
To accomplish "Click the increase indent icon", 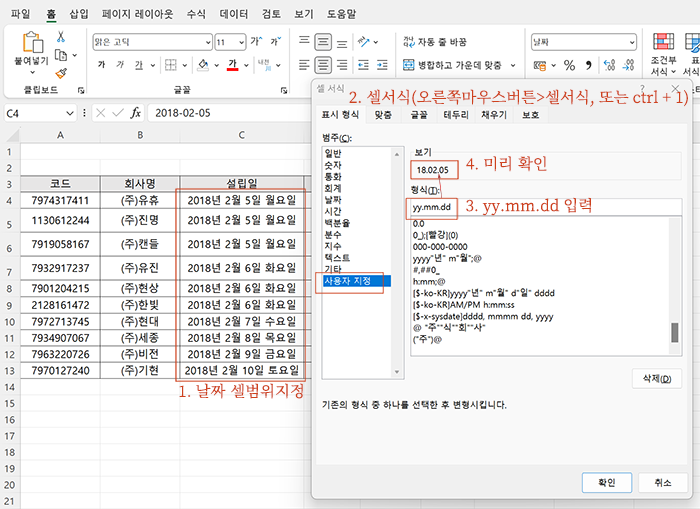I will (382, 65).
